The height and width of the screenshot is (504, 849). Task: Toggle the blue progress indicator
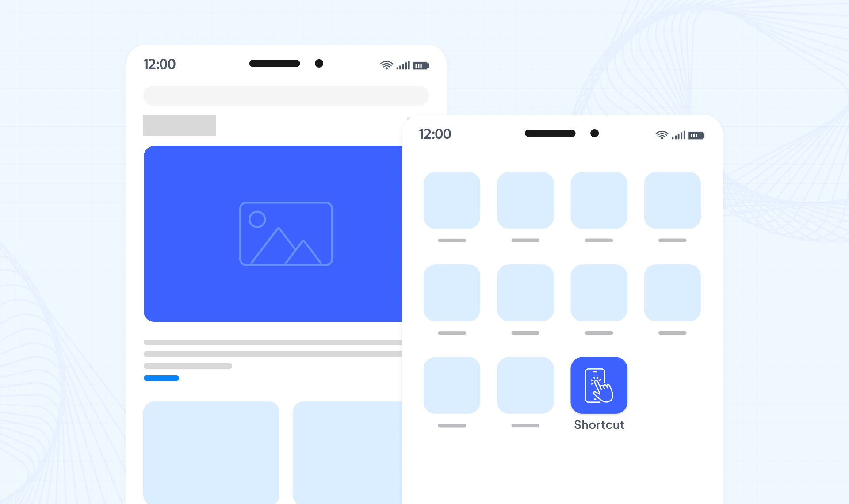click(x=161, y=378)
